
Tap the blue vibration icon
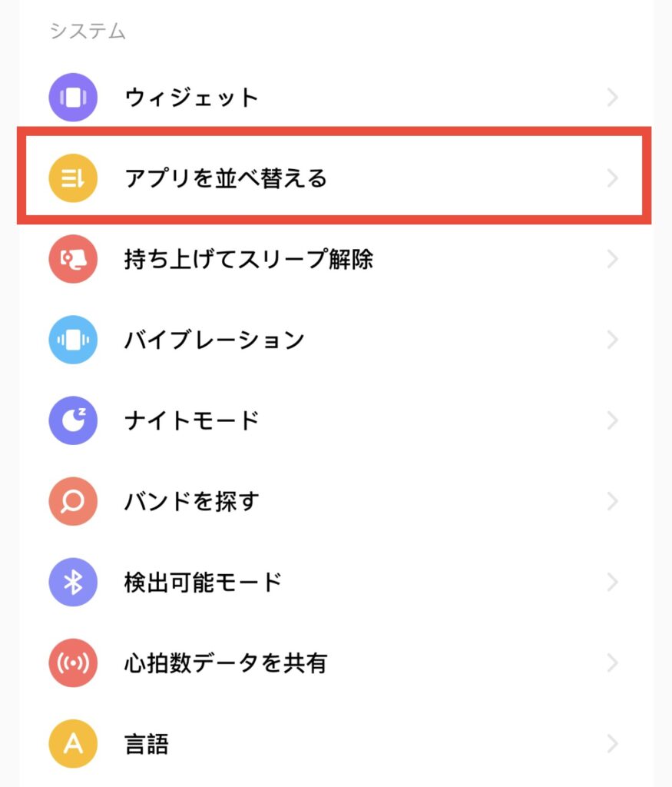(73, 340)
